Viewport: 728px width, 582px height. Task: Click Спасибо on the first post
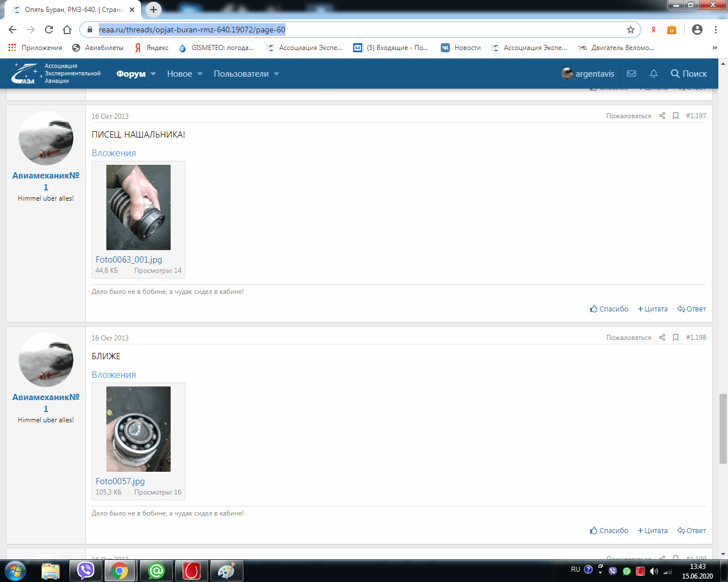coord(609,309)
